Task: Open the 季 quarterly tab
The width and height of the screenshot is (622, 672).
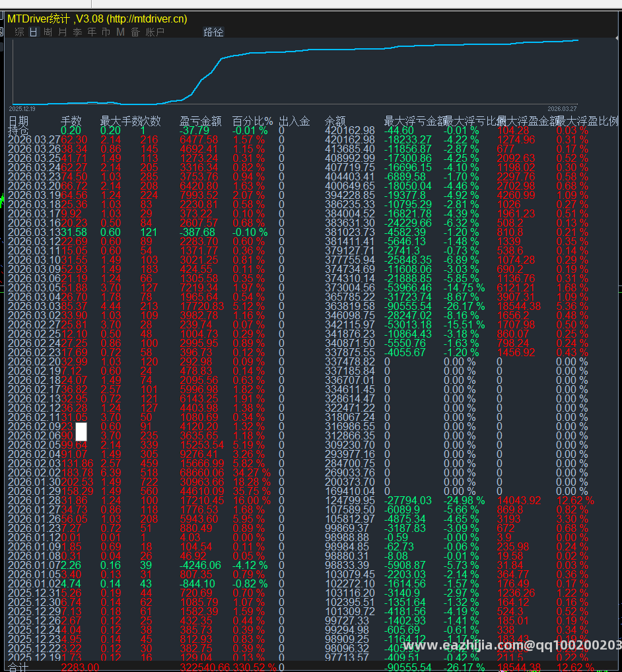Action: [77, 32]
